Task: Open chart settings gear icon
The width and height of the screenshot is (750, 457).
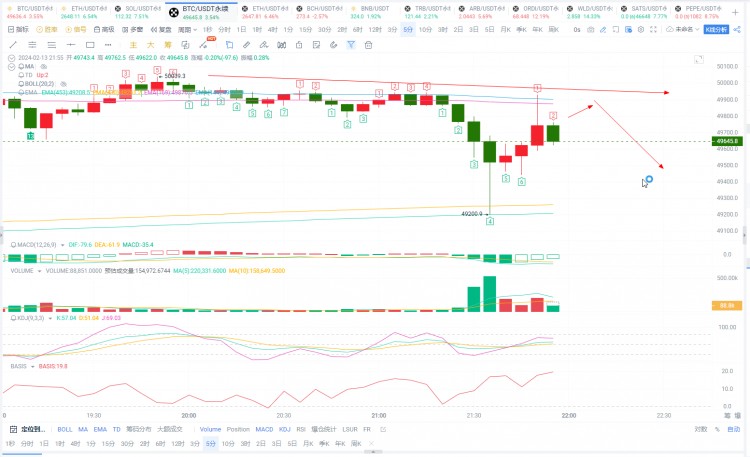Action: pyautogui.click(x=640, y=30)
